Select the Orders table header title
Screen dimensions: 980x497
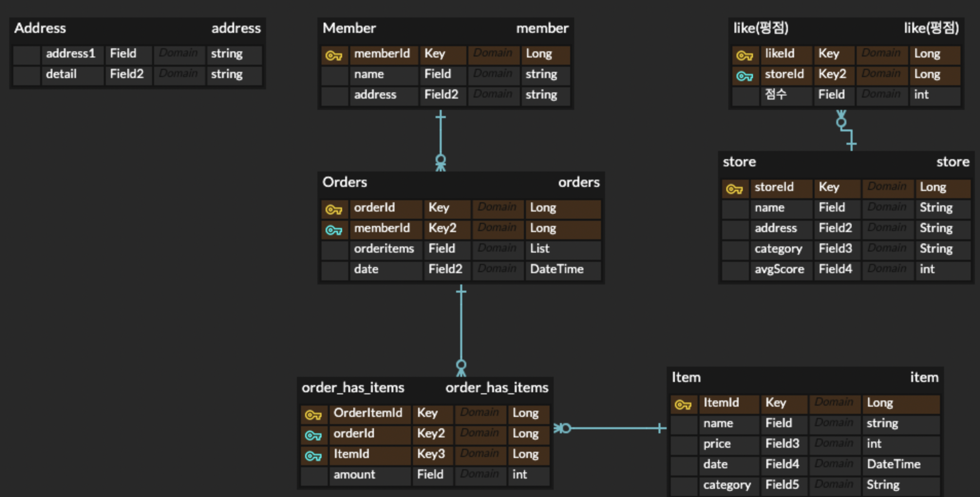[345, 182]
